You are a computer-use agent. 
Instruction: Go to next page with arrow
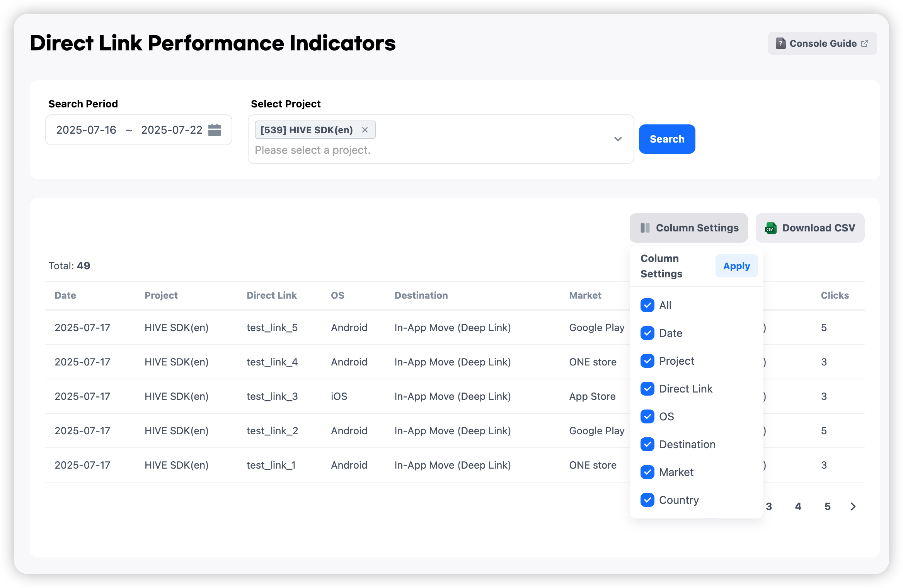tap(853, 506)
